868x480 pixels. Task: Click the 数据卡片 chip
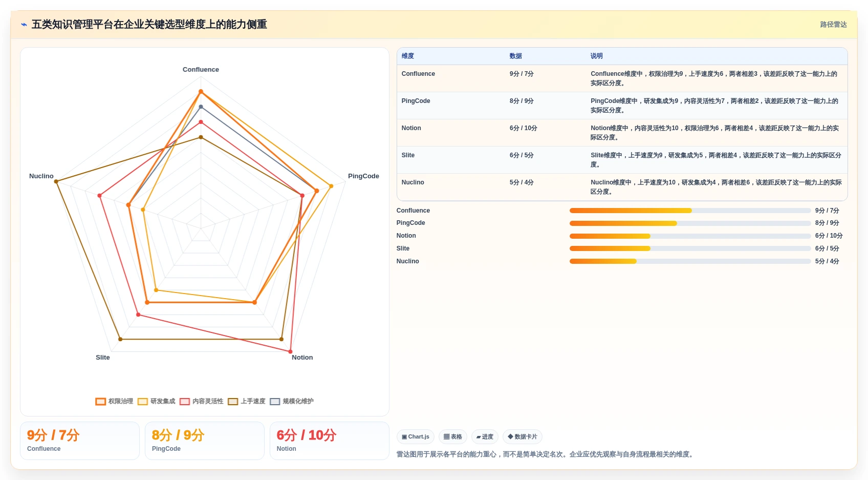click(523, 437)
